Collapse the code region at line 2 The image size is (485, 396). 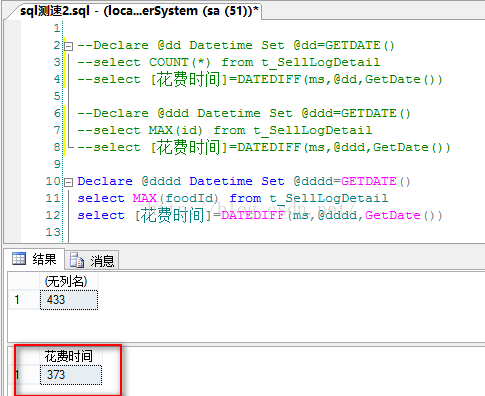pos(68,46)
